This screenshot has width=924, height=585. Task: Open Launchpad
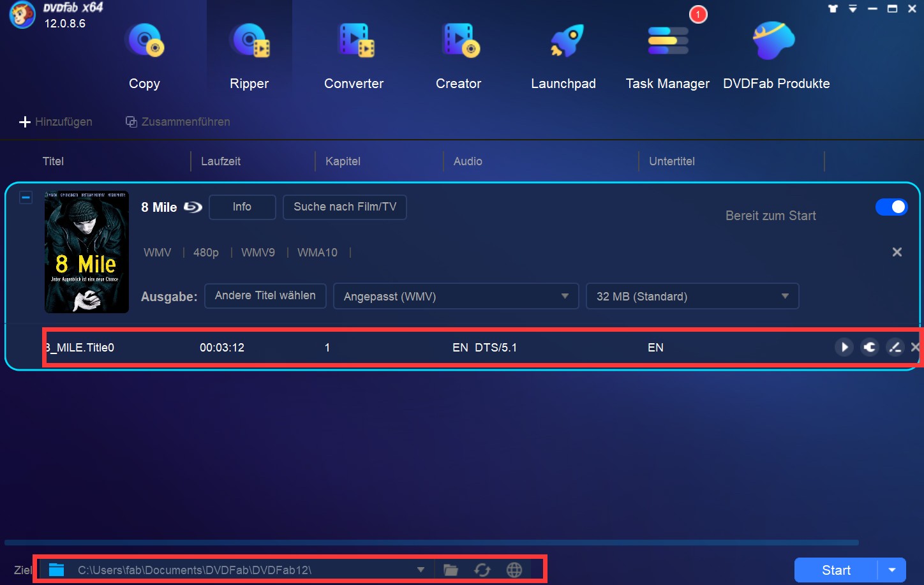click(x=563, y=56)
